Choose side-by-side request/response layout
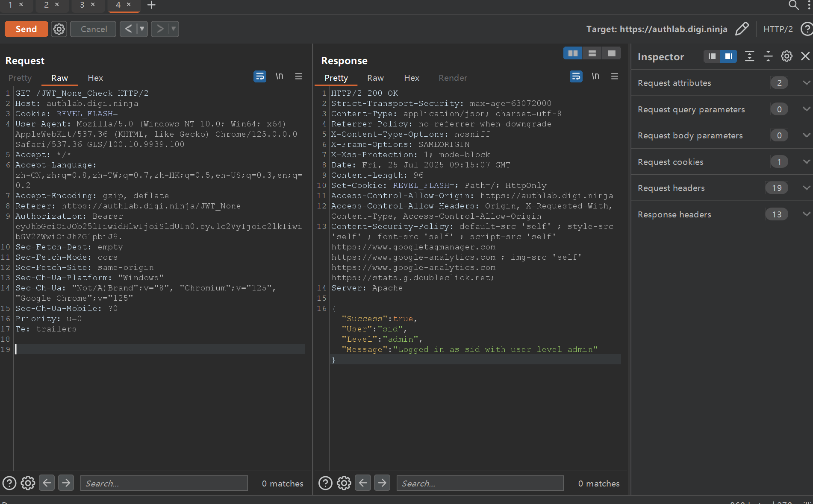The width and height of the screenshot is (813, 504). click(x=573, y=53)
